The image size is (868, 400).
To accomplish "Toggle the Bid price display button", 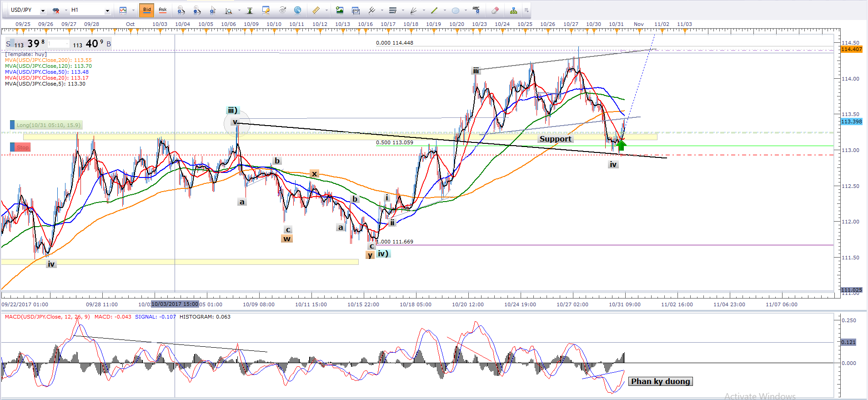I will pos(147,10).
